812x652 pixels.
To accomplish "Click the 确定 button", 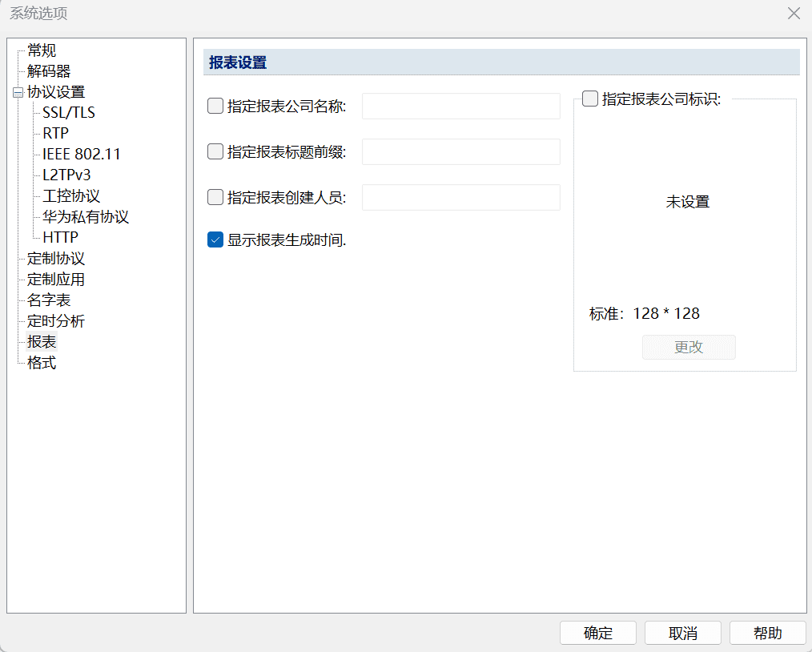I will point(598,633).
